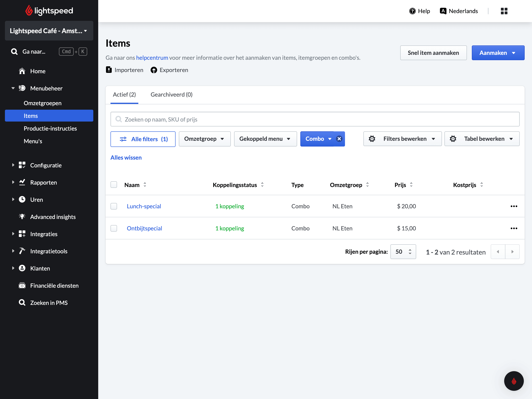
Task: Click the Advanced insights lightbulb icon
Action: point(22,216)
